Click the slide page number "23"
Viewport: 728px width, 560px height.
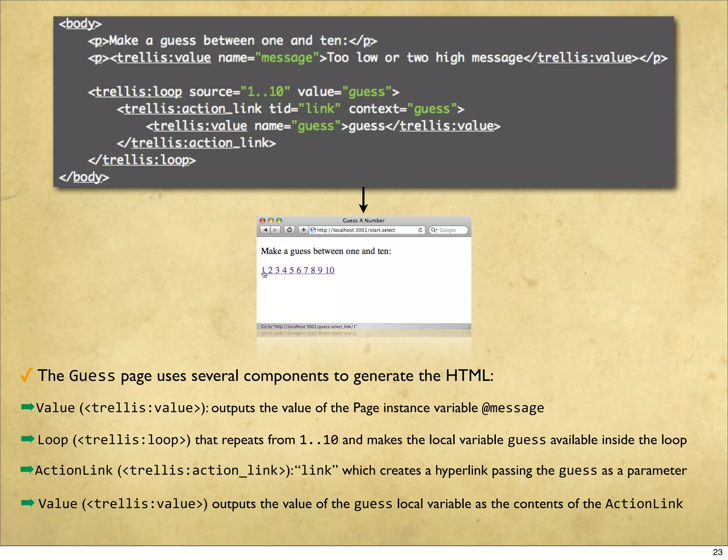717,552
